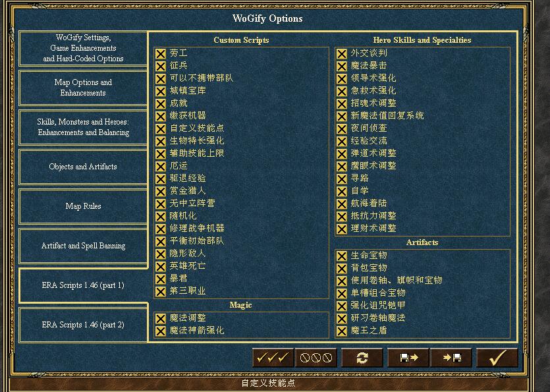550x392 pixels.
Task: Toggle the 寻路 checkbox
Action: pyautogui.click(x=342, y=179)
